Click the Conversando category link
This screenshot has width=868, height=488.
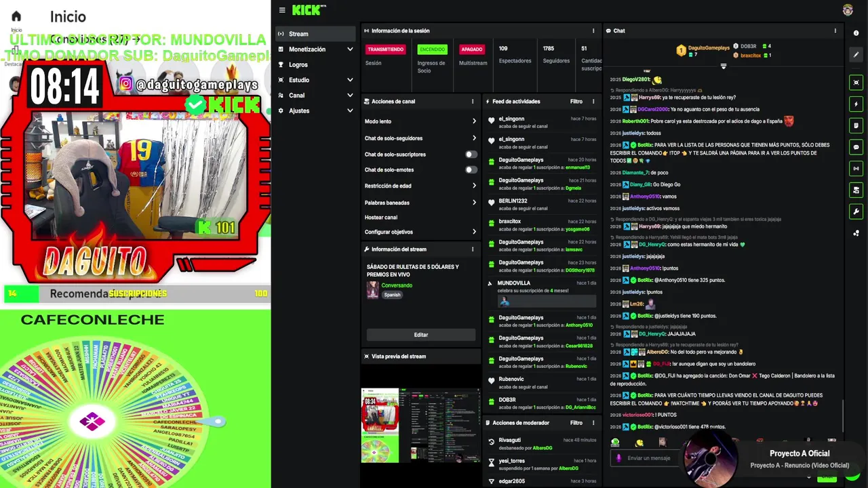tap(397, 285)
